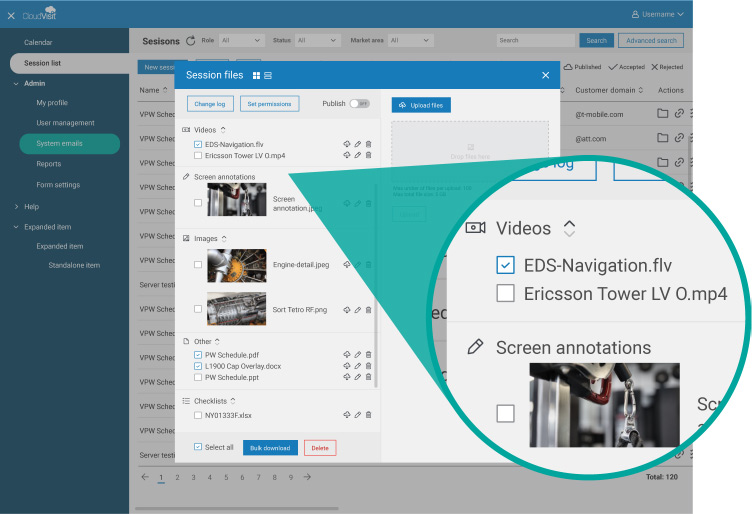Click the Change log button
Image resolution: width=752 pixels, height=514 pixels.
click(x=210, y=104)
